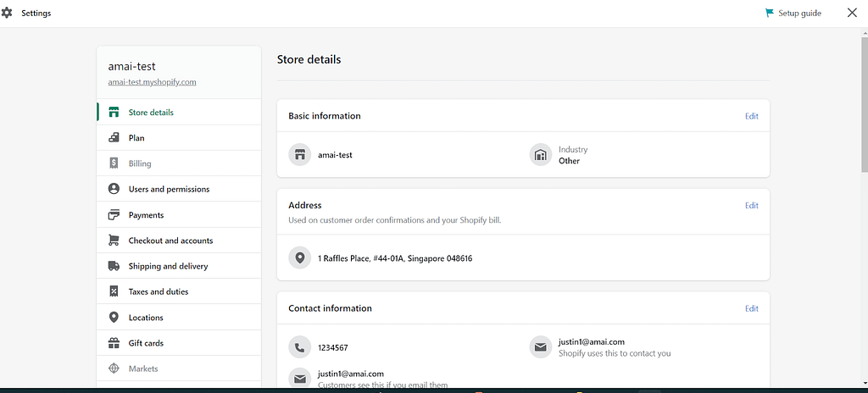
Task: Click the 1 Raffles Place address text
Action: click(395, 258)
